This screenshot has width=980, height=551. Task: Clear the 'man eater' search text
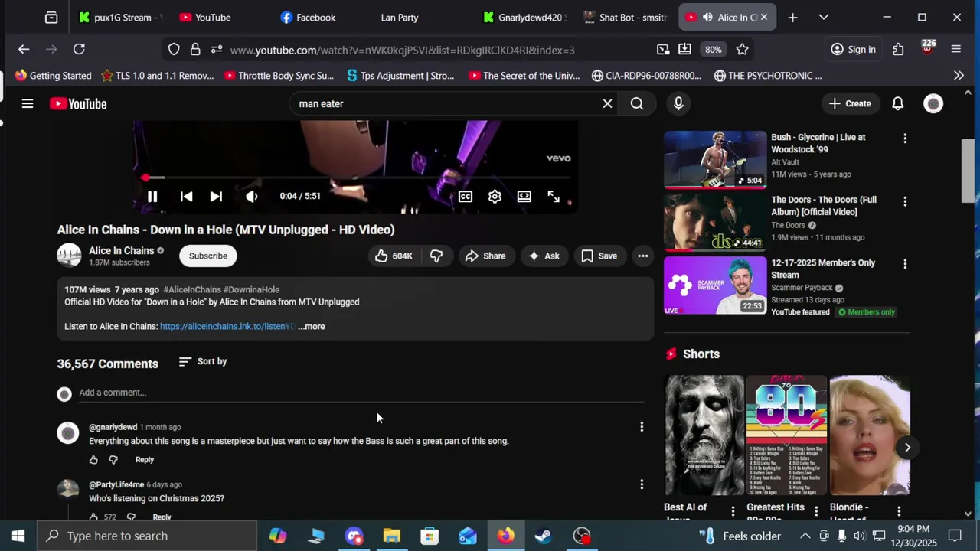(x=607, y=104)
